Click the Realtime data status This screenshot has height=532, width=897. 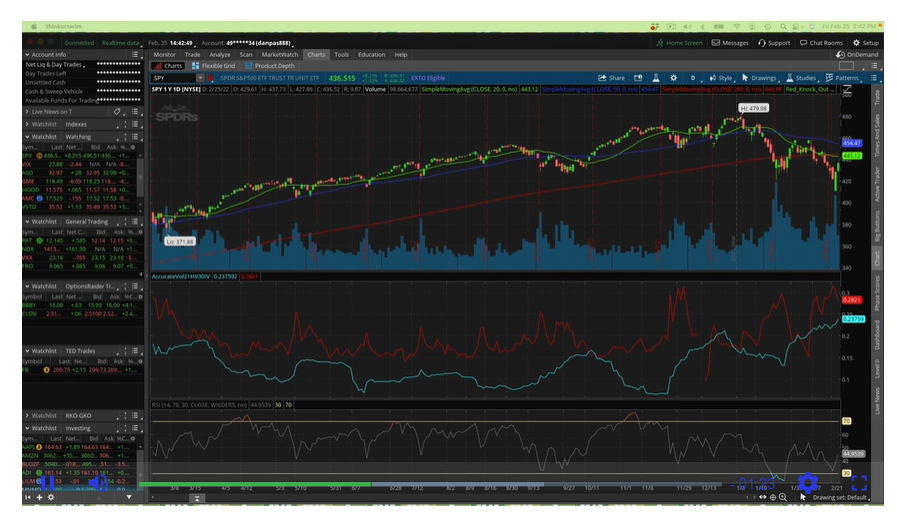(x=120, y=43)
